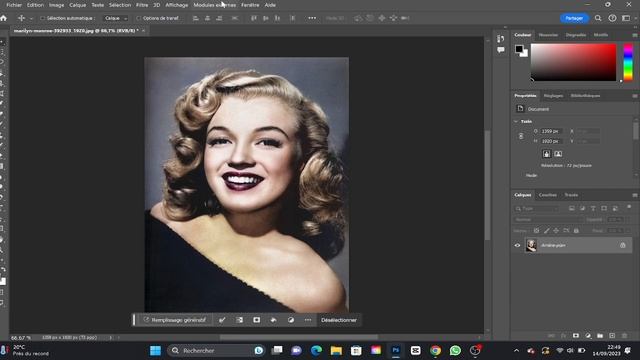Open the Calque dropdown in options bar
The width and height of the screenshot is (640, 360).
(116, 18)
